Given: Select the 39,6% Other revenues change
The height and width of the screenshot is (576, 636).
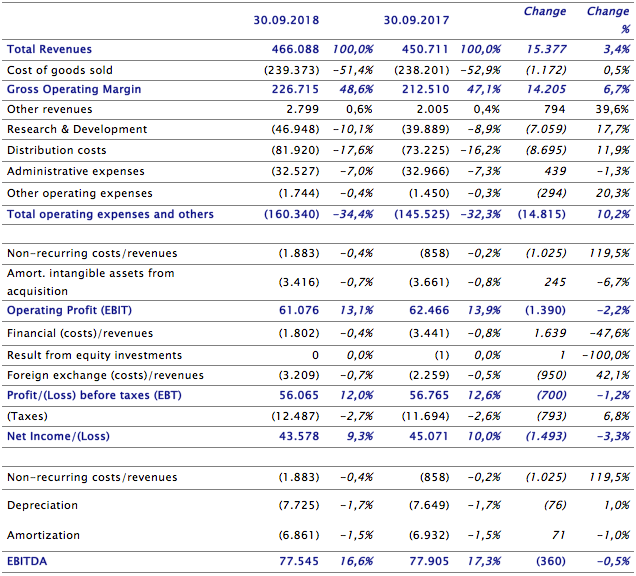Looking at the screenshot, I should pyautogui.click(x=610, y=109).
